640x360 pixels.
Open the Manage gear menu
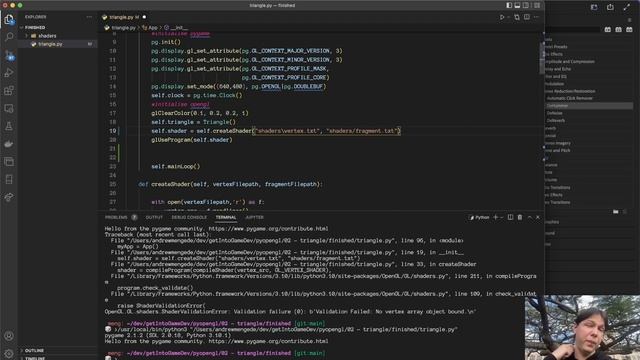point(9,353)
